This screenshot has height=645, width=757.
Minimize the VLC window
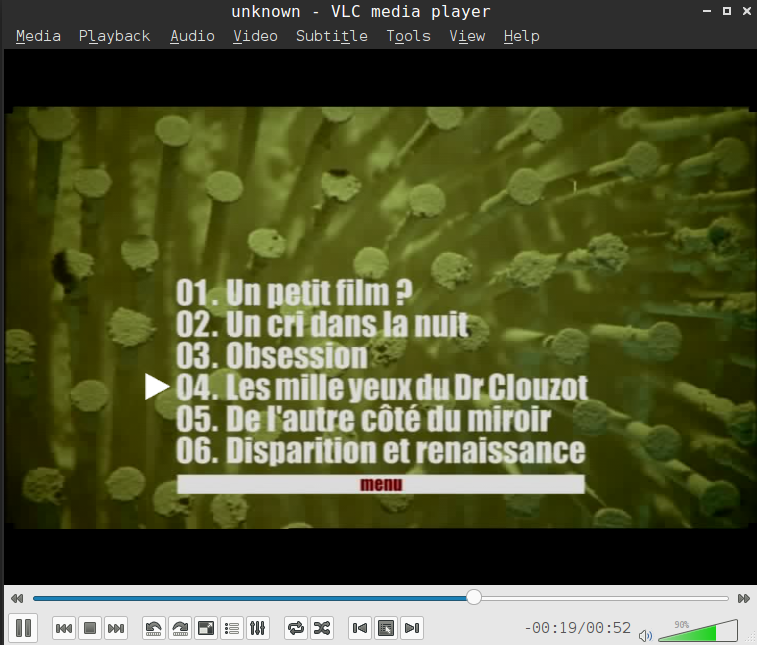707,11
